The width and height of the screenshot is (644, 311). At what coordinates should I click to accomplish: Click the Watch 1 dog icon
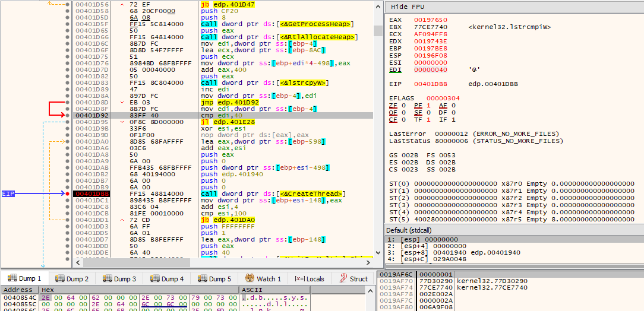pyautogui.click(x=250, y=278)
